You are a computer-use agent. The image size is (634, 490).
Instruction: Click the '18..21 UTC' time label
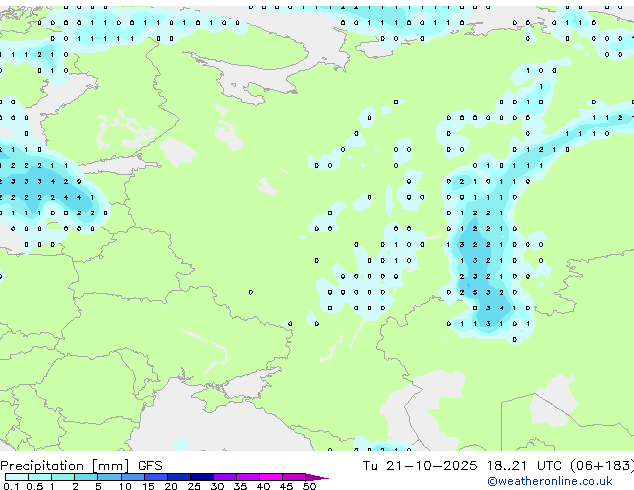coord(524,466)
